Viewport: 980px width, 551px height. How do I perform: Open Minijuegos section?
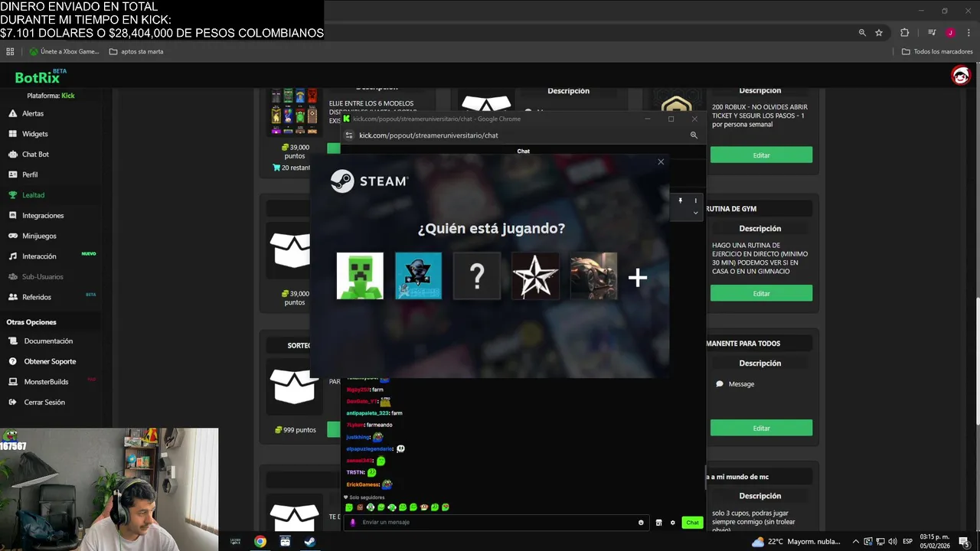pos(39,236)
